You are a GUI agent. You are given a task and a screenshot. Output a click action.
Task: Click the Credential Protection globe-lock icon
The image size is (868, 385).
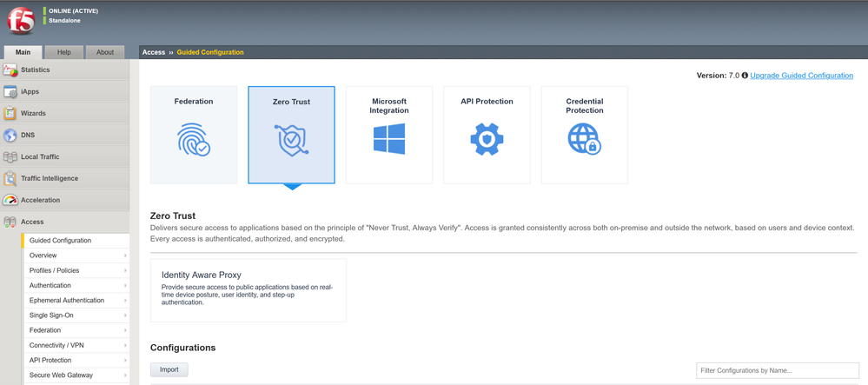tap(585, 138)
